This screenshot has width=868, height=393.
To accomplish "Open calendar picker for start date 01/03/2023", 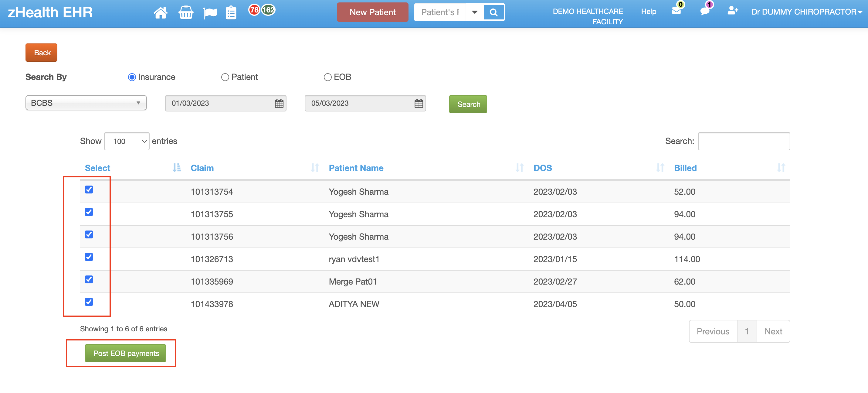I will click(279, 103).
